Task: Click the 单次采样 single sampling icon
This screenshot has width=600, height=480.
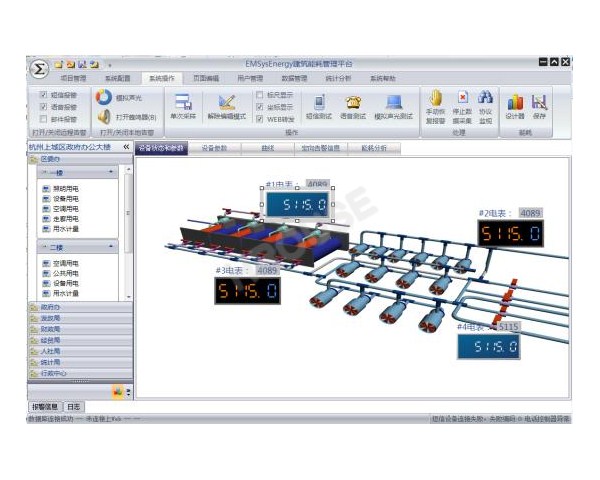Action: 182,104
